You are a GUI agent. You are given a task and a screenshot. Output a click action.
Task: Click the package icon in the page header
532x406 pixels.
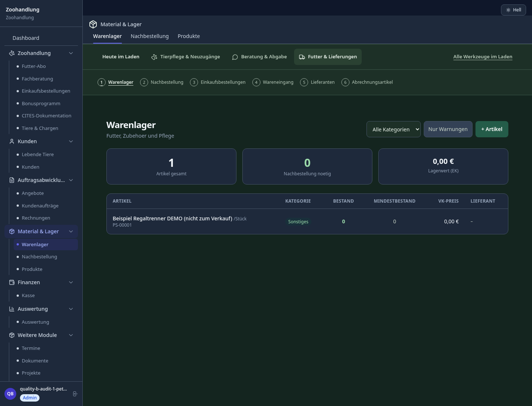[93, 24]
